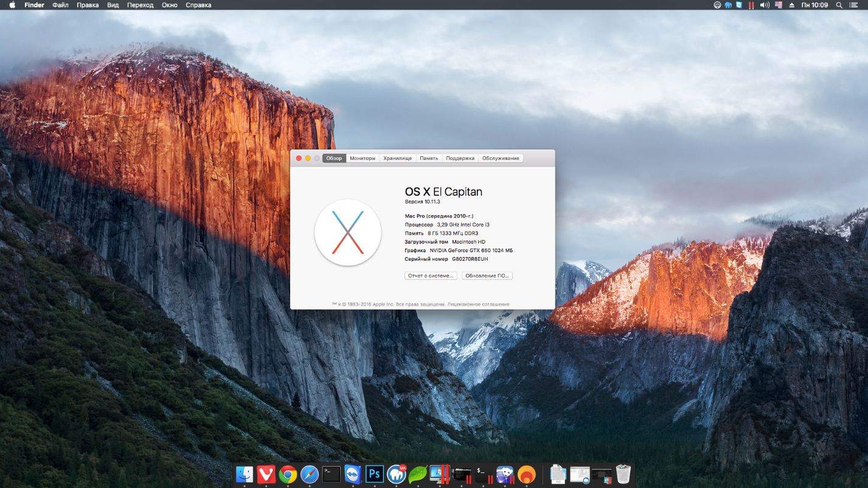This screenshot has width=868, height=488.
Task: Open the input source flag menu
Action: tap(778, 5)
